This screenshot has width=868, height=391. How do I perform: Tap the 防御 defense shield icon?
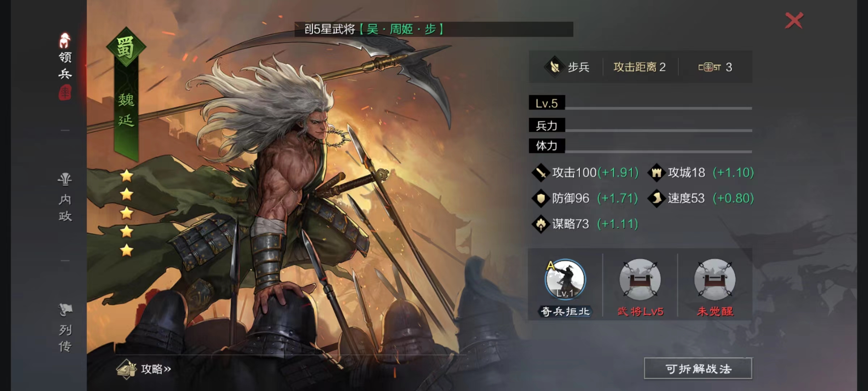[541, 198]
